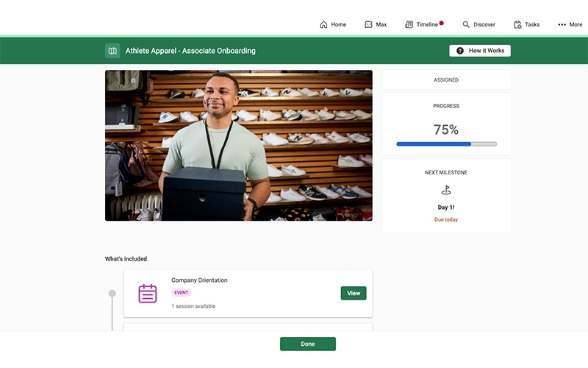This screenshot has width=588, height=368.
Task: Click the Discover magnifying glass icon
Action: click(466, 24)
